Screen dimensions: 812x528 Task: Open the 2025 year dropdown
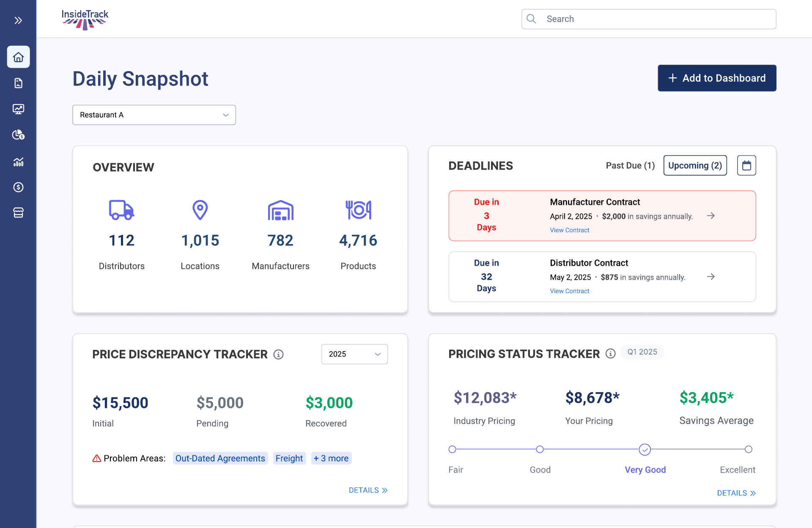[x=354, y=354]
